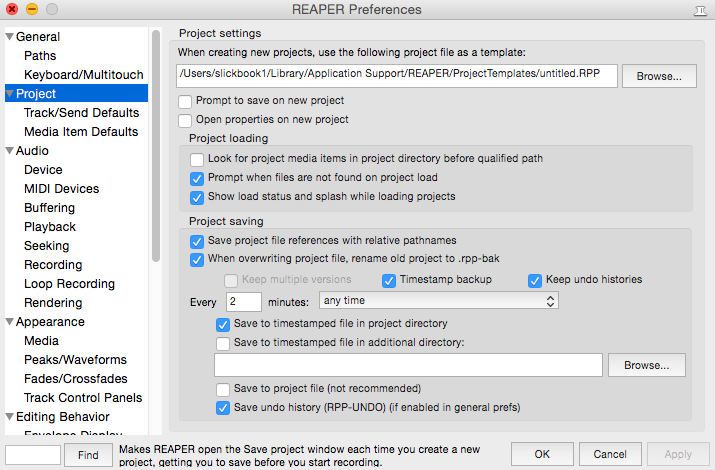
Task: Click the additional directory path field
Action: pyautogui.click(x=407, y=366)
